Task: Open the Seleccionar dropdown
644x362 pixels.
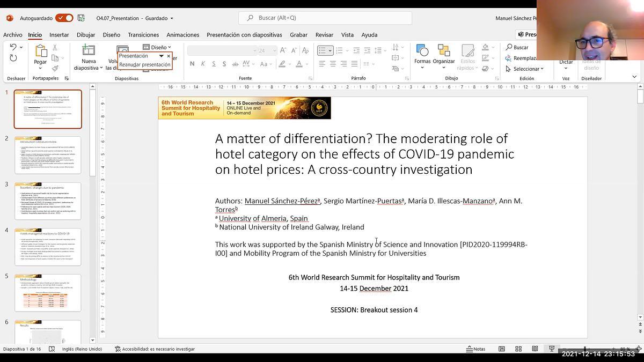Action: [524, 69]
